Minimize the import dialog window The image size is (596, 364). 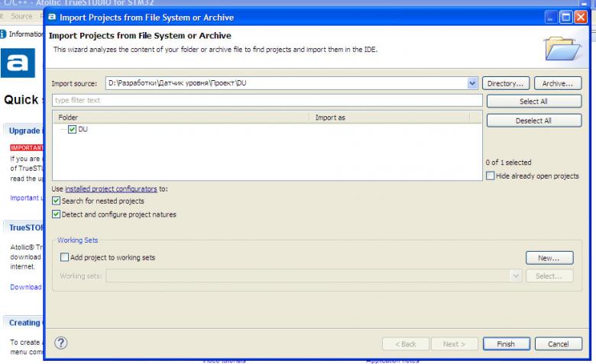point(551,17)
